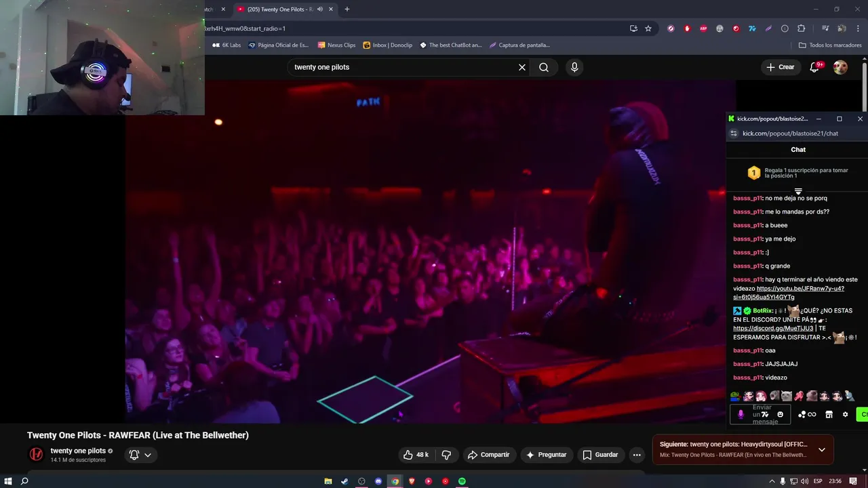The image size is (868, 488).
Task: Open a new browser tab
Action: (x=347, y=9)
